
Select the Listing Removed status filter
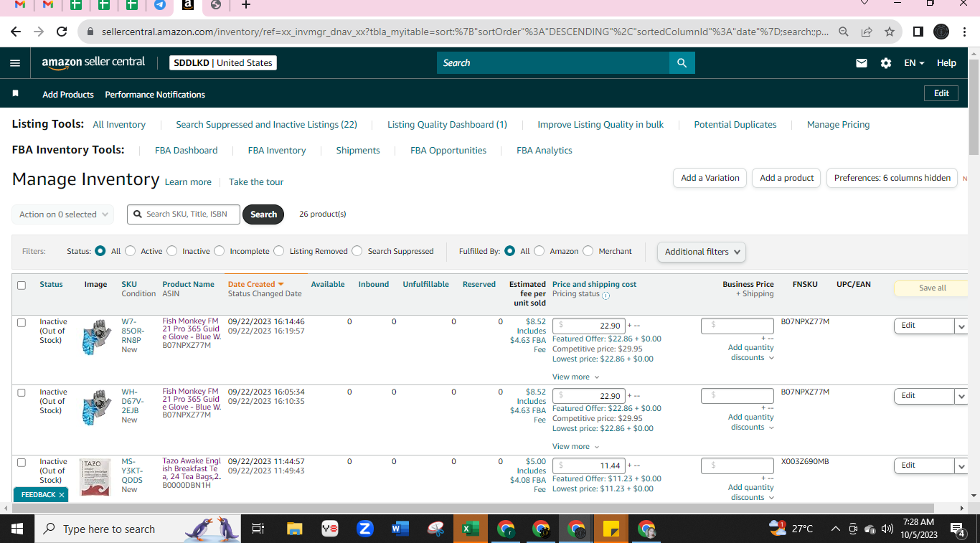click(280, 251)
